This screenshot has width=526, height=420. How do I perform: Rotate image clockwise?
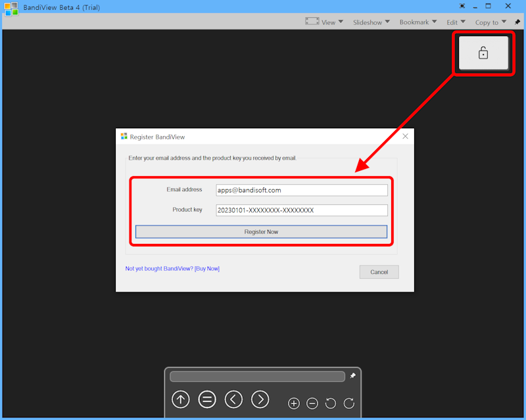click(x=349, y=403)
